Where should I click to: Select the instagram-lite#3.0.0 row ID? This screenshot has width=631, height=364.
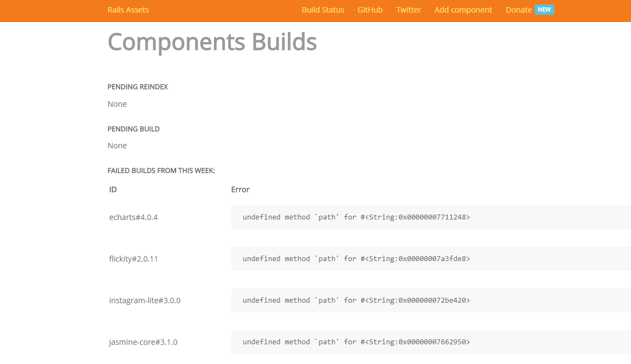tap(144, 301)
